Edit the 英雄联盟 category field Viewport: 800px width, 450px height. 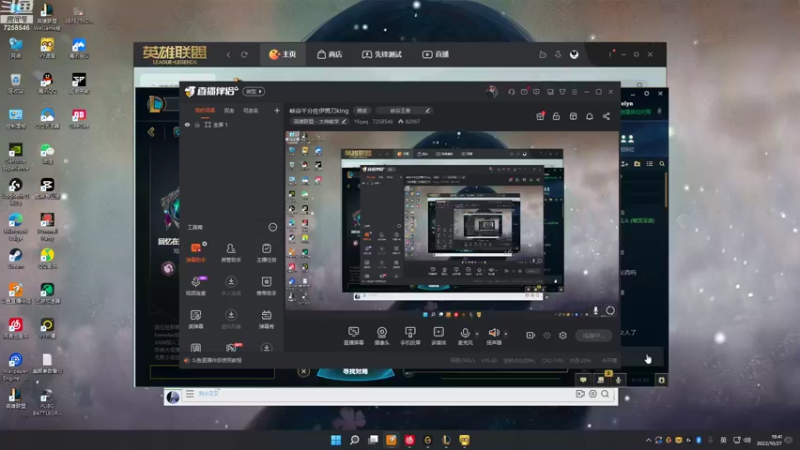[320, 121]
